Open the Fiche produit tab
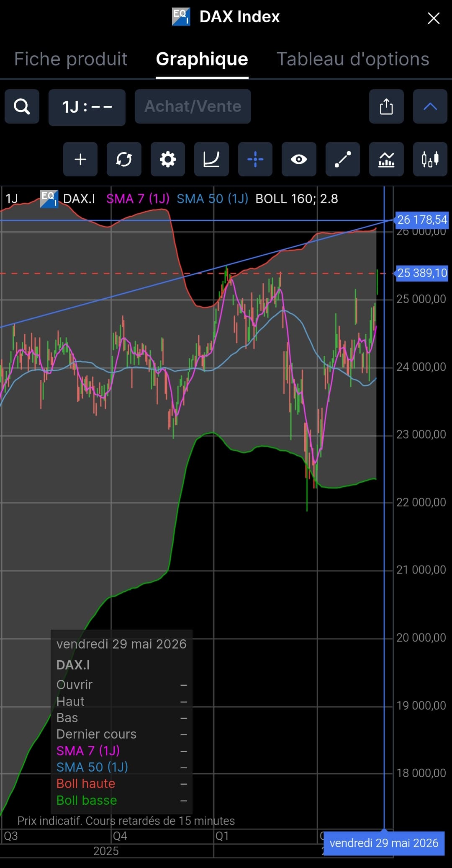The height and width of the screenshot is (868, 452). 71,59
